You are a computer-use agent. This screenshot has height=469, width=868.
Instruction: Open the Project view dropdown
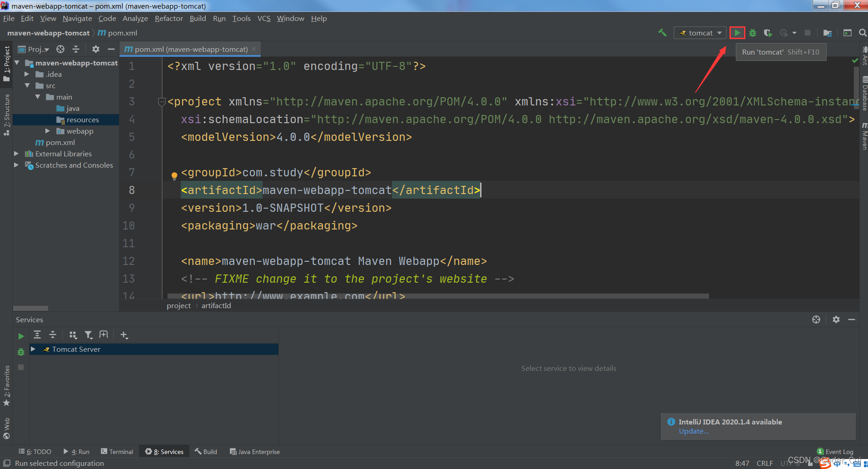[34, 49]
